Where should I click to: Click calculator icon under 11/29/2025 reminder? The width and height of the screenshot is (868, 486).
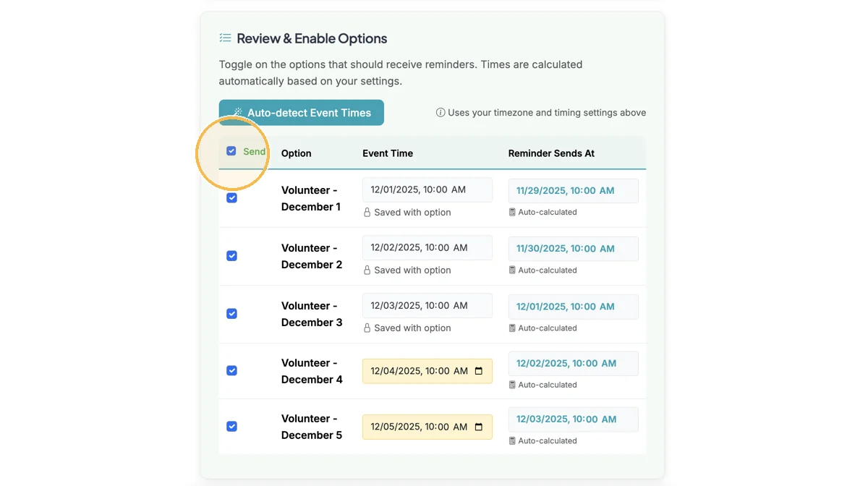coord(512,213)
